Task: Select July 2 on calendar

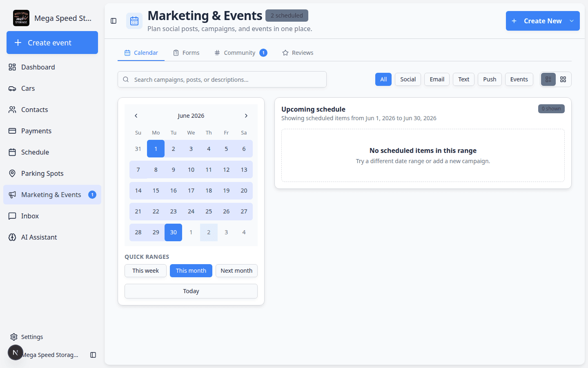Action: (x=209, y=232)
